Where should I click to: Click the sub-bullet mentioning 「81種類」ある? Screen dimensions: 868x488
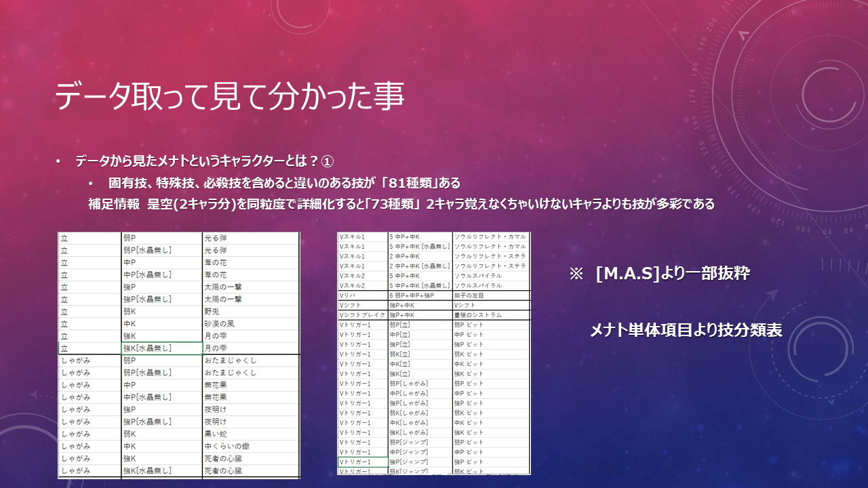coord(284,183)
